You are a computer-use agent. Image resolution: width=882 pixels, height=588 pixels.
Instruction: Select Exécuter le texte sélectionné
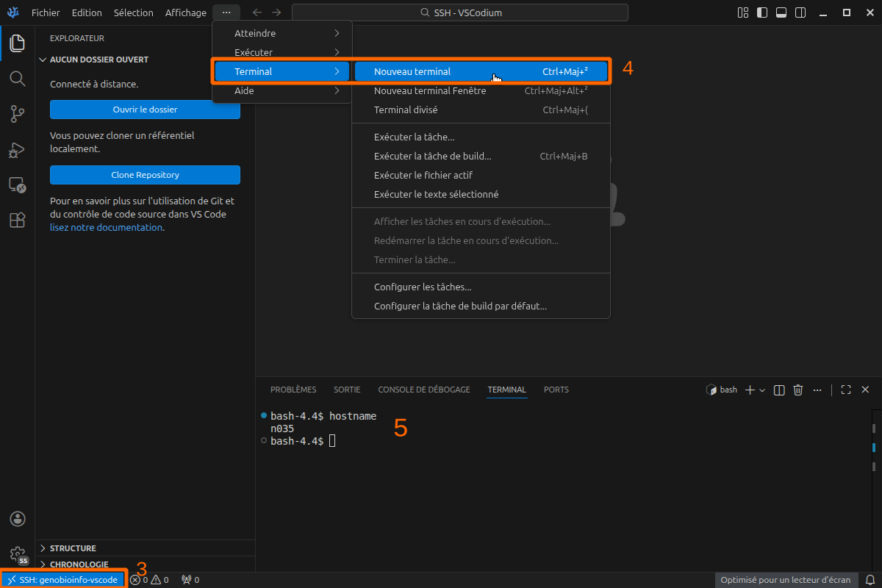[x=481, y=194]
